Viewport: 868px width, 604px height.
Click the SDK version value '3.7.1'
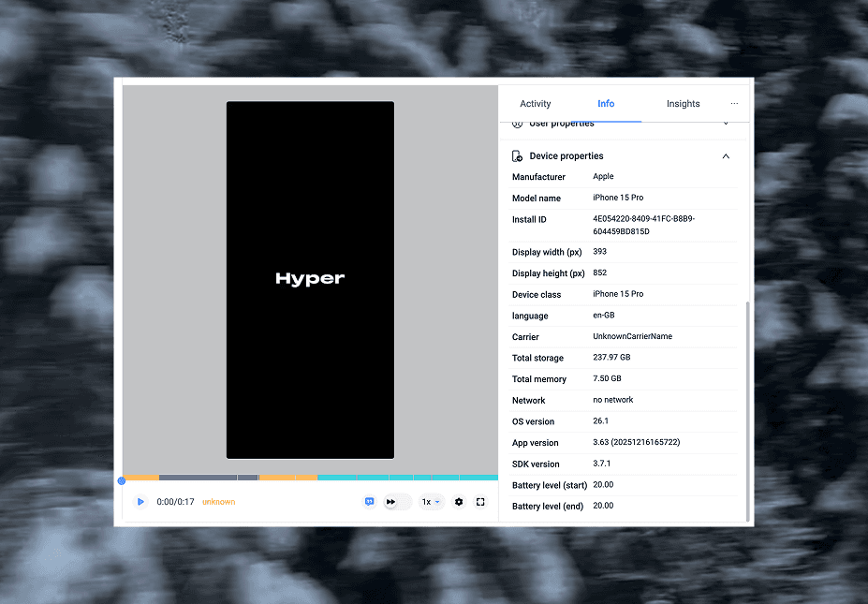602,464
